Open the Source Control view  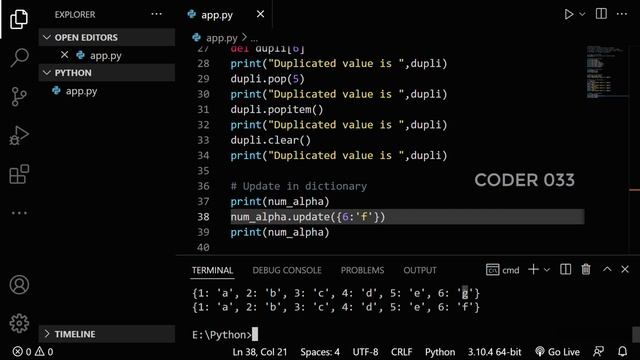pos(19,97)
